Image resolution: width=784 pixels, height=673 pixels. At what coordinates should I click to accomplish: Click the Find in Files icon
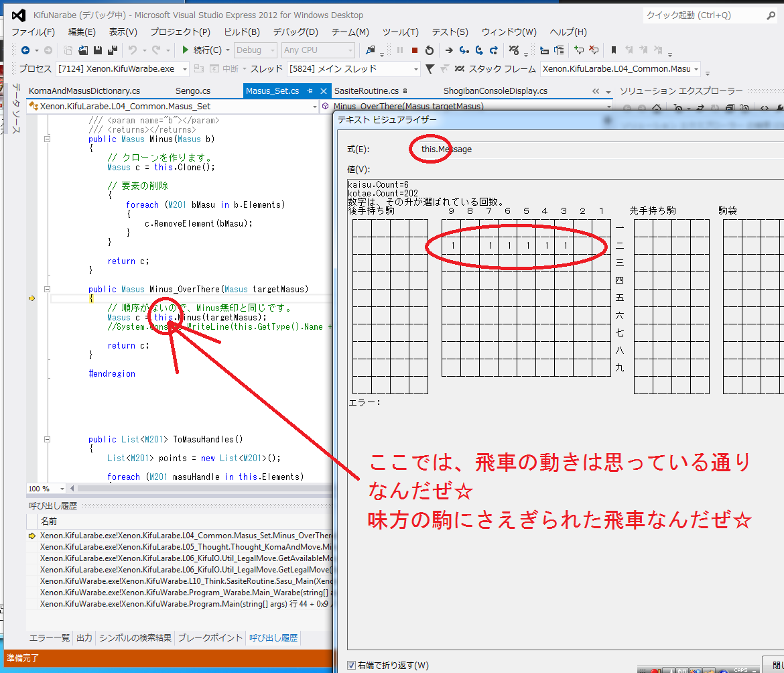click(x=371, y=50)
